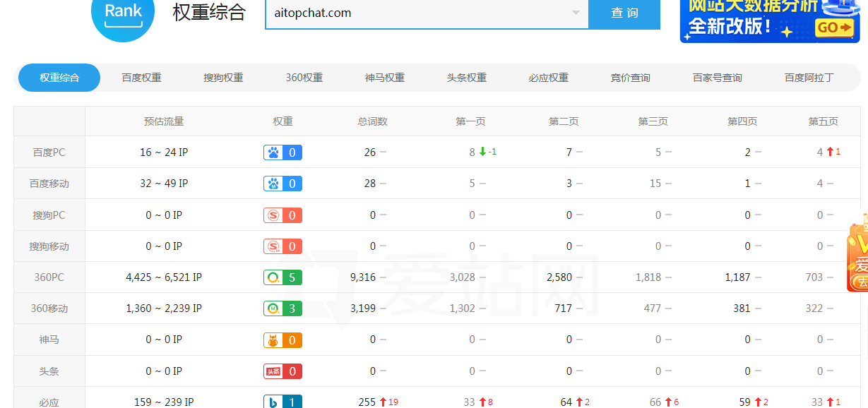Click 4,425 ~ 6,521 IP traffic estimate
Viewport: 868px width, 408px height.
click(x=164, y=277)
